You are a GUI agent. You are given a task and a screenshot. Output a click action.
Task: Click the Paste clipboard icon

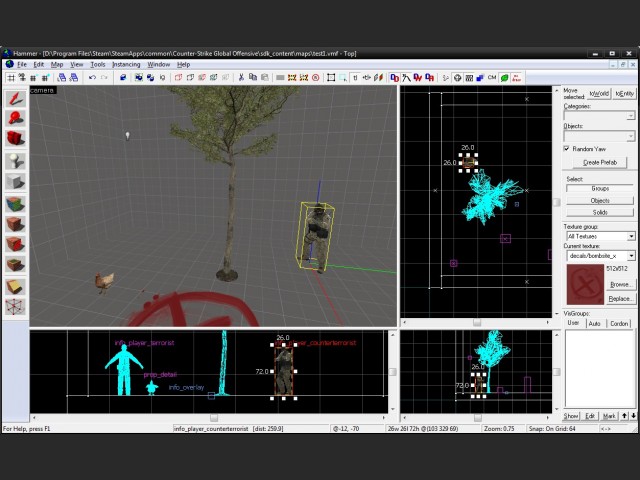tap(264, 78)
